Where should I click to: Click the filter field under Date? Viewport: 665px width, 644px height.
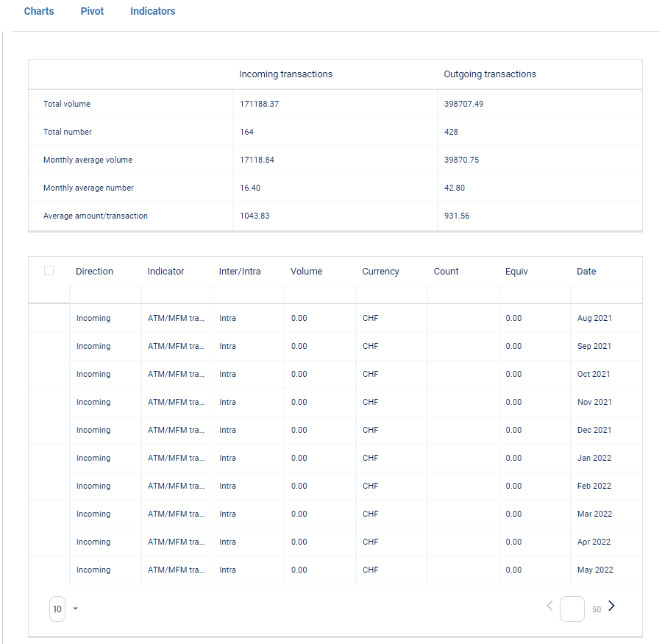click(x=605, y=295)
